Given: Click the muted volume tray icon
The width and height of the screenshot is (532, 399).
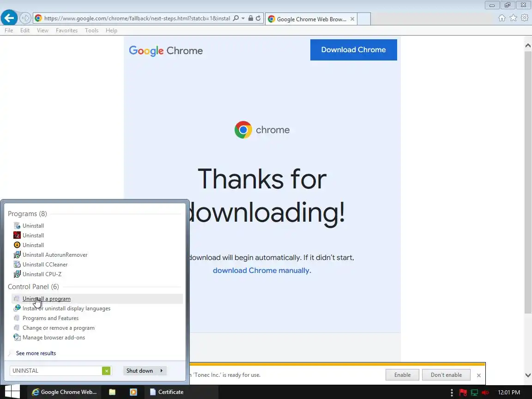Looking at the screenshot, I should [485, 393].
